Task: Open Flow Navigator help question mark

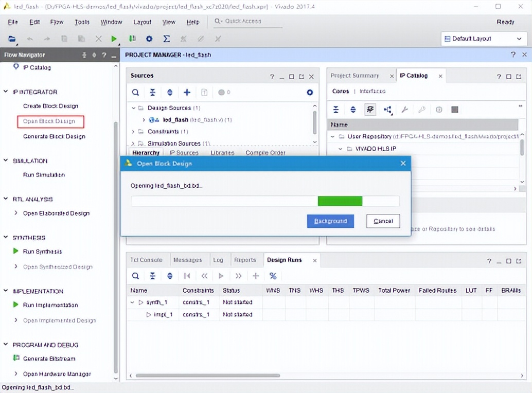Action: 104,55
